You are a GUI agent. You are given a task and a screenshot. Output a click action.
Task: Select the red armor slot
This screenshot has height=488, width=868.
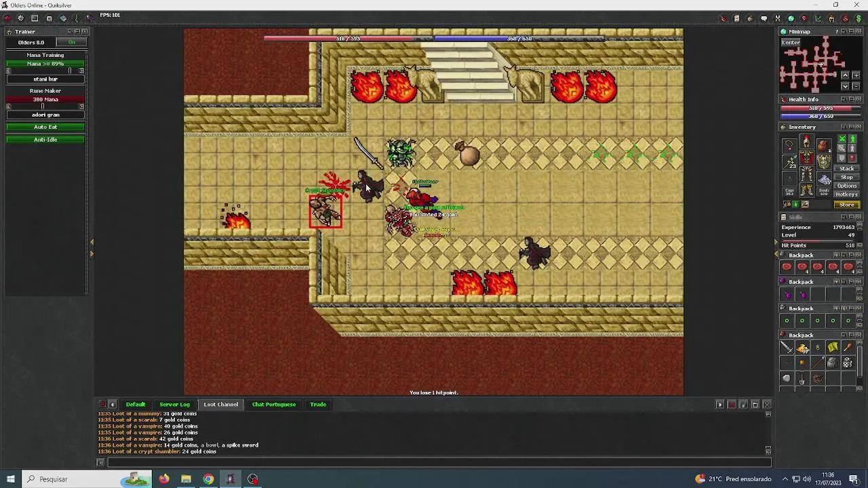point(806,158)
